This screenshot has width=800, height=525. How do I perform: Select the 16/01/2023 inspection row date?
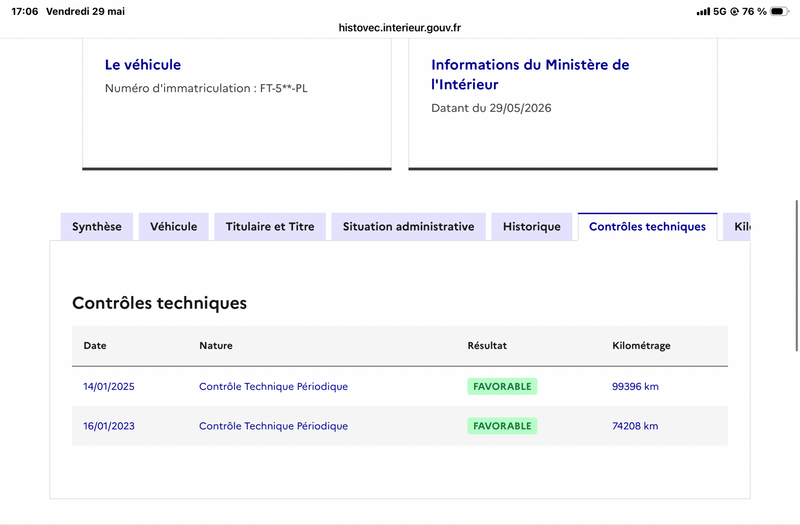click(109, 426)
